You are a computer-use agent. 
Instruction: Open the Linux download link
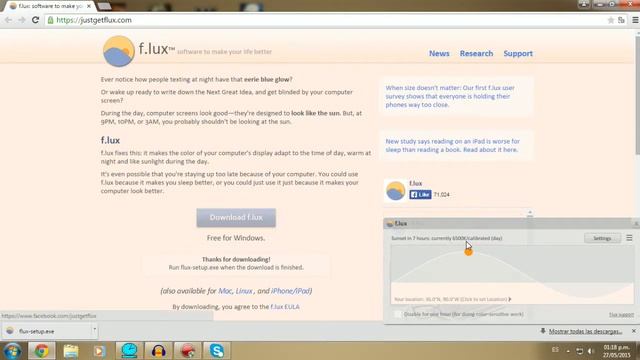(244, 291)
